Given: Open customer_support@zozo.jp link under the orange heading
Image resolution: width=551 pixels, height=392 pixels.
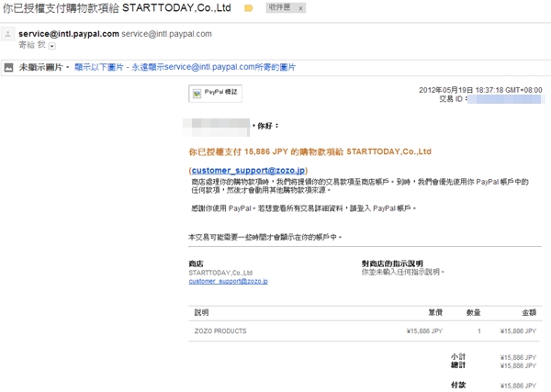Looking at the screenshot, I should [248, 171].
